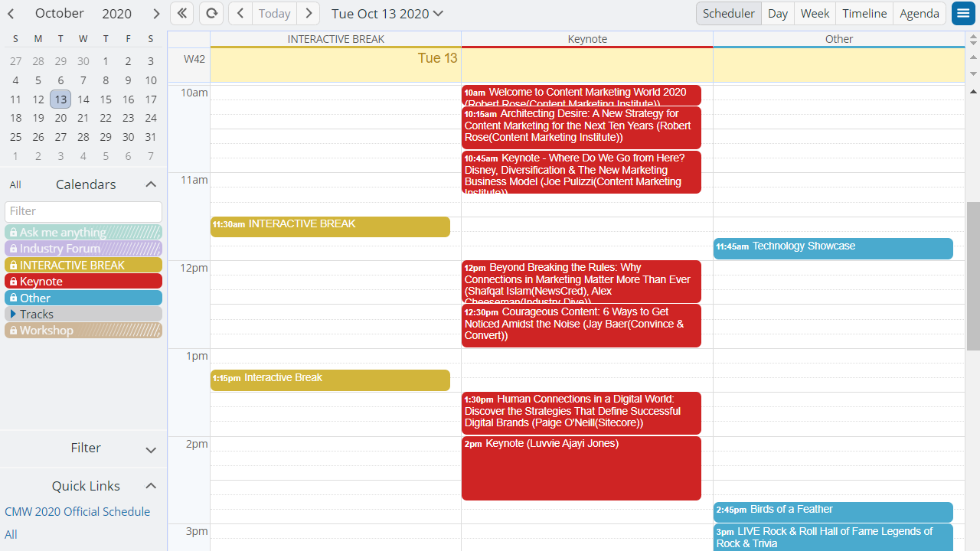Switch to the Agenda view
This screenshot has height=551, width=980.
[920, 13]
